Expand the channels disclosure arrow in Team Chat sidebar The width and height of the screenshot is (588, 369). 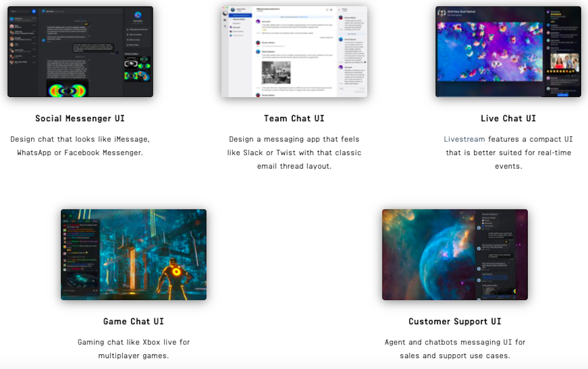click(x=231, y=19)
